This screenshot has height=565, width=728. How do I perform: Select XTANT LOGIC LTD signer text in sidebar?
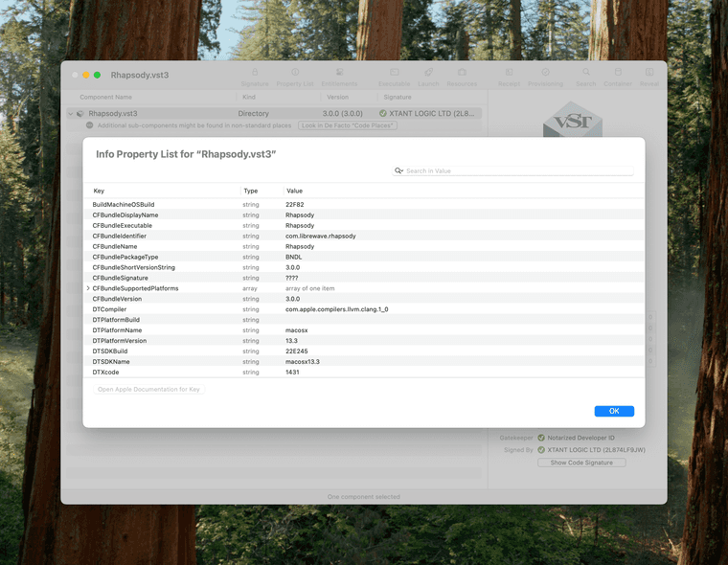click(x=596, y=449)
